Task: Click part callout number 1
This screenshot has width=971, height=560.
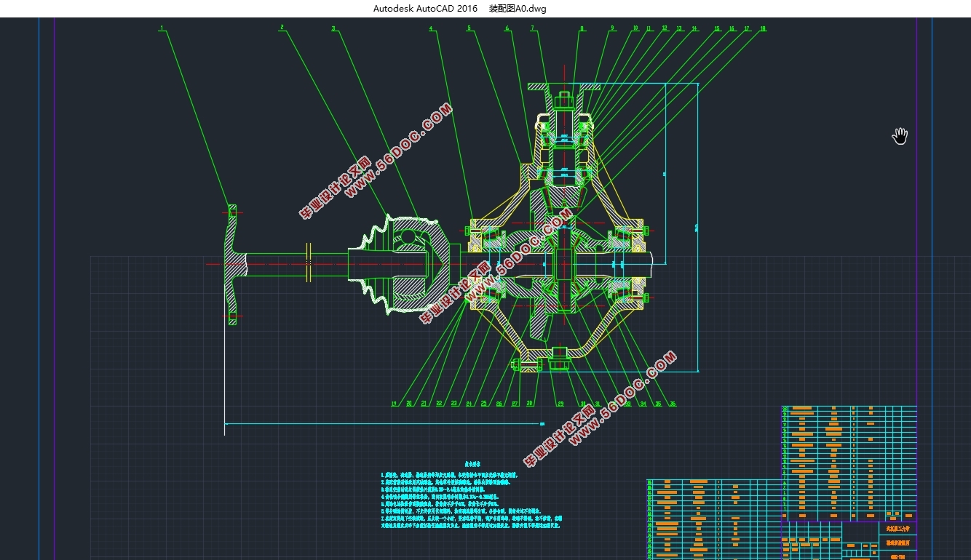Action: [162, 28]
